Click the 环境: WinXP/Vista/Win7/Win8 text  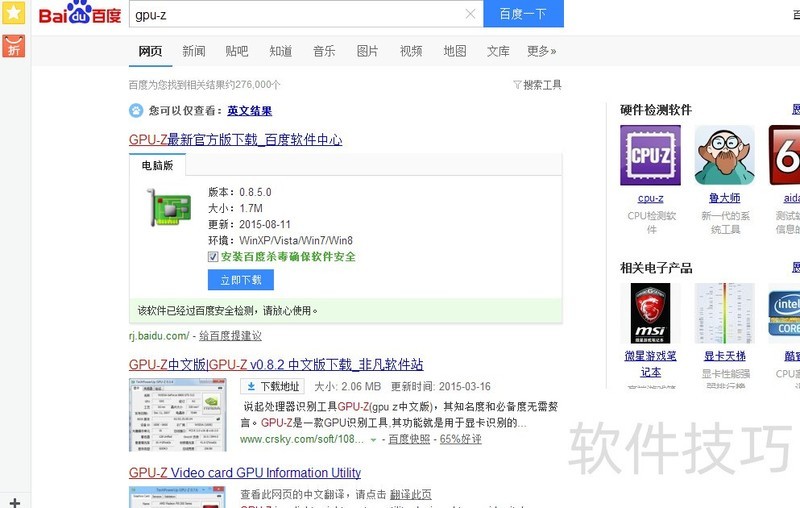280,240
